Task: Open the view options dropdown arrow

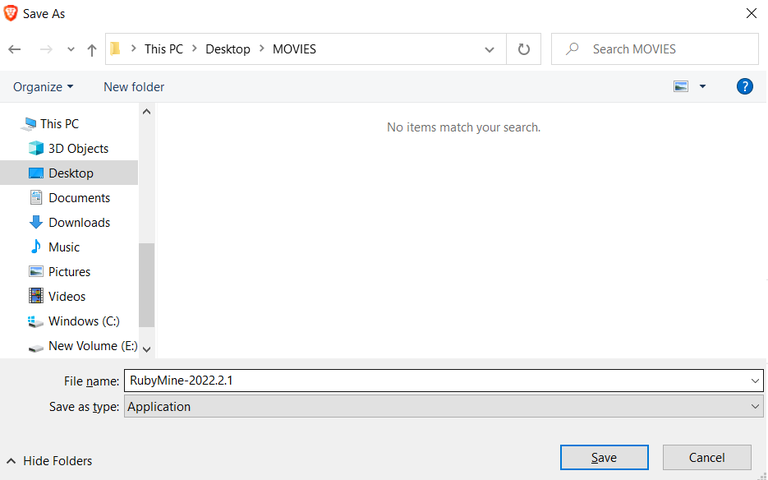Action: (x=702, y=87)
